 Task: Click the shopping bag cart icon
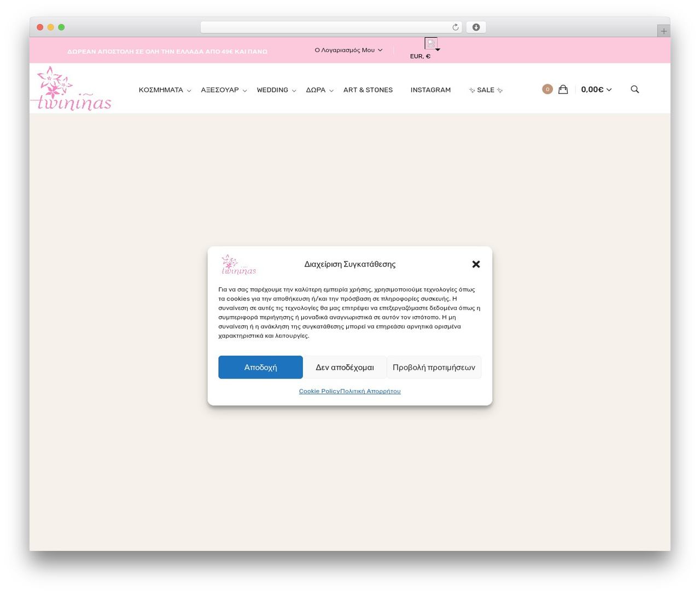coord(563,89)
